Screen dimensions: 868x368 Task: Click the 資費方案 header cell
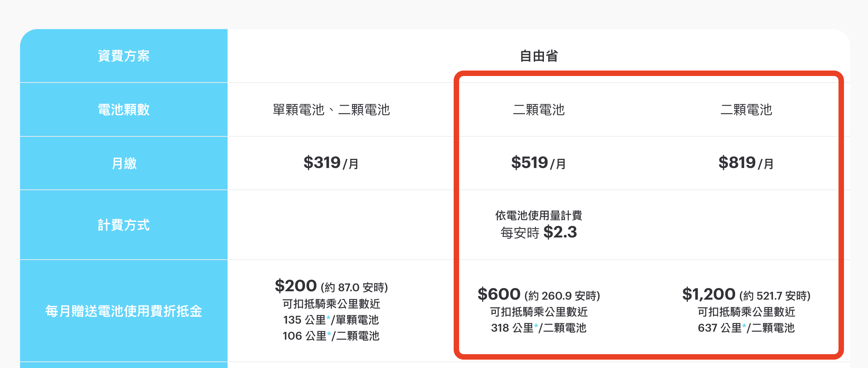tap(123, 56)
